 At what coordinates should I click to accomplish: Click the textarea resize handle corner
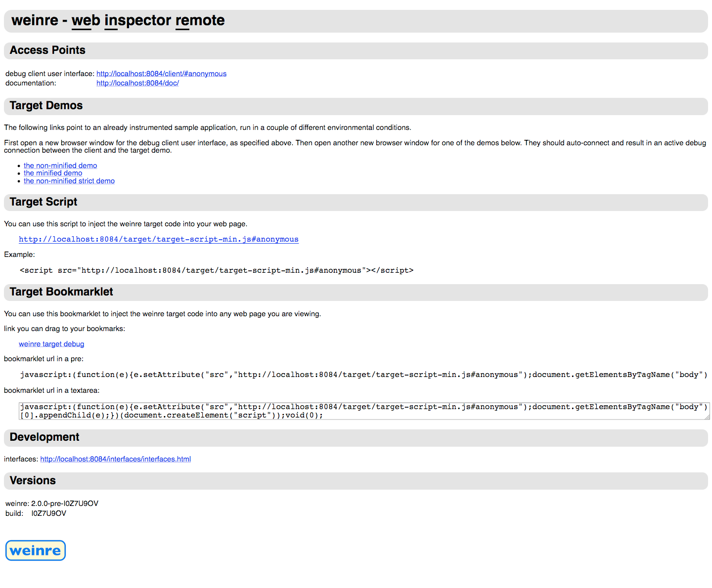pos(707,417)
